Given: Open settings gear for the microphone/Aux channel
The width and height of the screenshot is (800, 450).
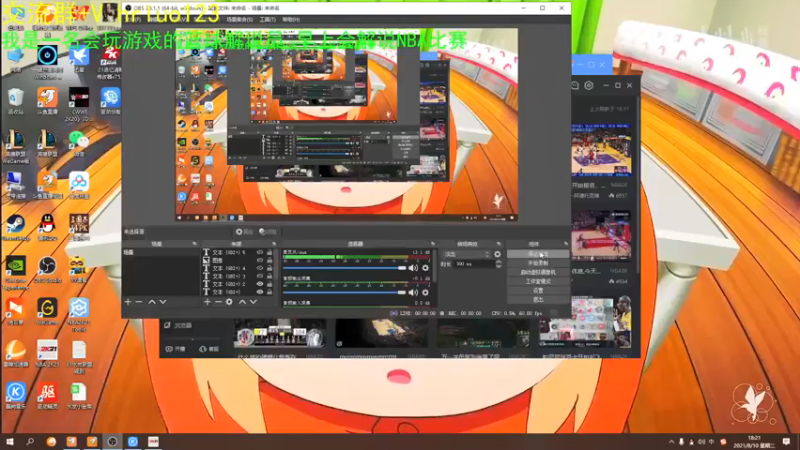Looking at the screenshot, I should pyautogui.click(x=426, y=268).
